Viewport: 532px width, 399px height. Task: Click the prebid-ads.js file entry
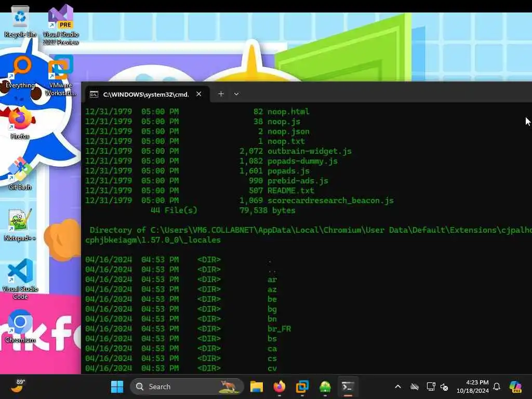point(298,180)
